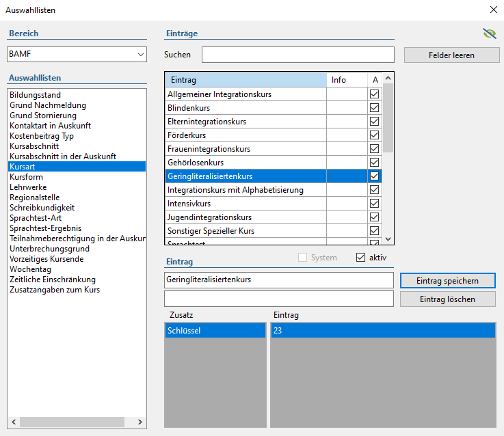The height and width of the screenshot is (436, 504).
Task: Click the Auswahllisten horizontal scrollbar thumb
Action: click(x=72, y=422)
